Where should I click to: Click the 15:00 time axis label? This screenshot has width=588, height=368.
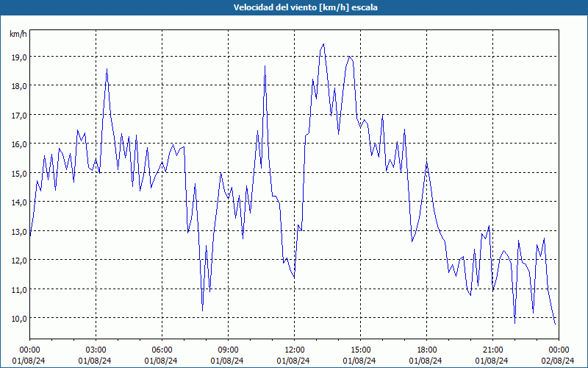point(360,350)
